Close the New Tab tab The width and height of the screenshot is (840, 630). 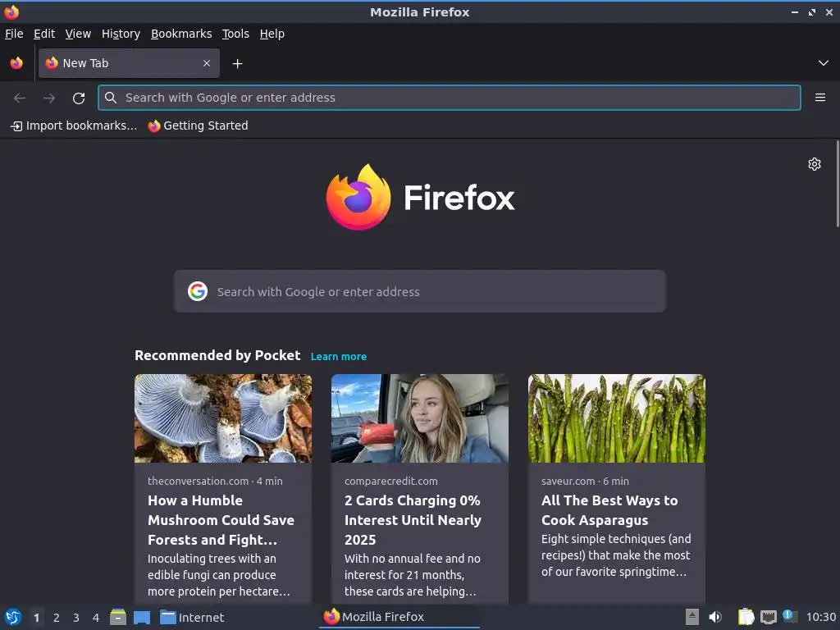[x=207, y=63]
